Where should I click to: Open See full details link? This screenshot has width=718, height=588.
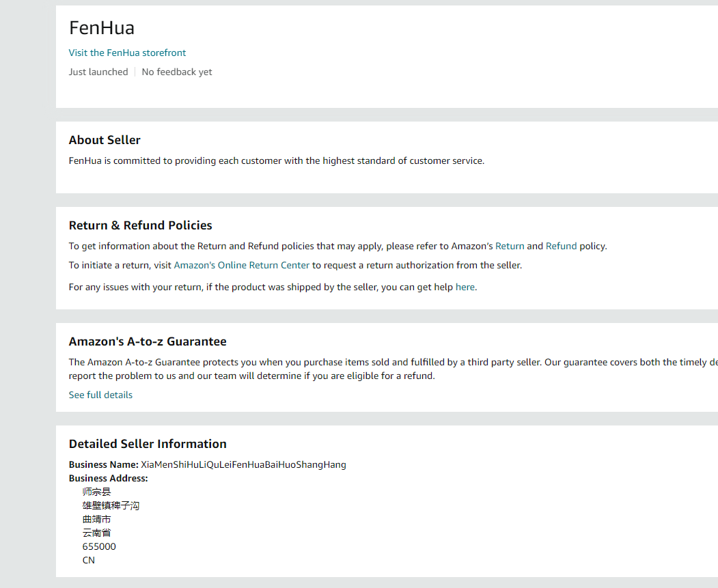point(100,395)
